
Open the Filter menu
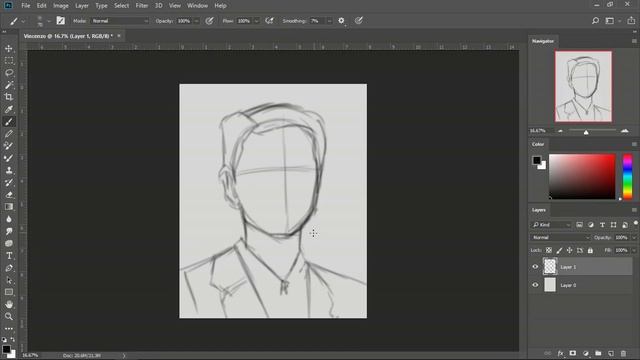point(142,6)
